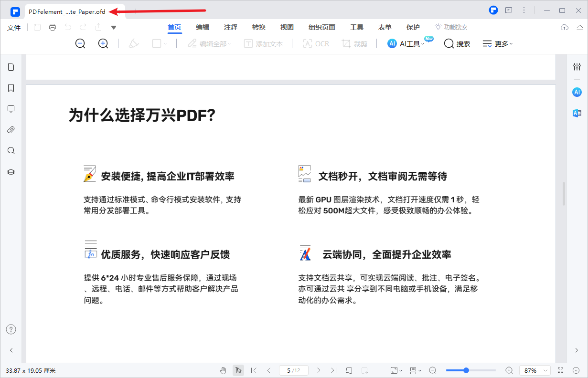
Task: Open the page thumbnails panel
Action: point(11,67)
